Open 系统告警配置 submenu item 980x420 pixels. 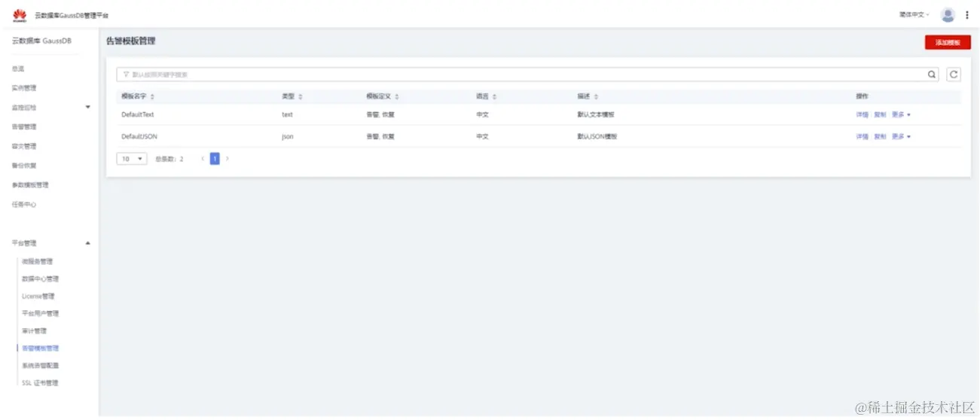41,365
